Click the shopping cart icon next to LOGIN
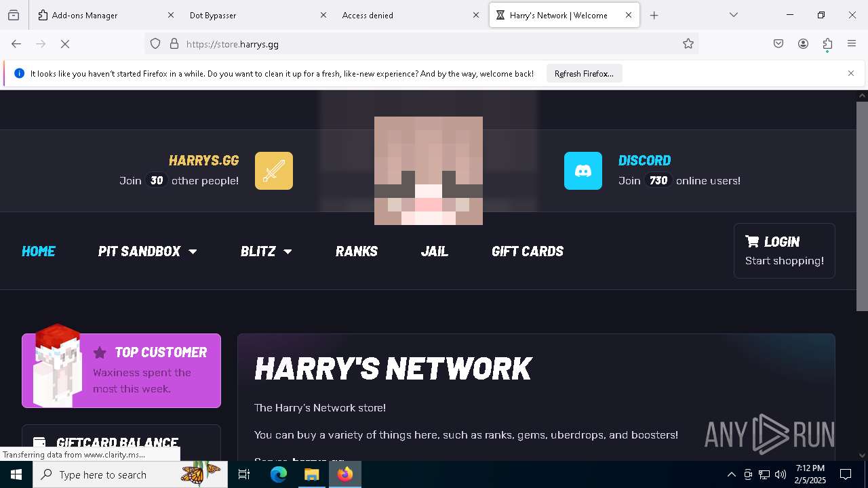Screen dimensions: 868x488 coord(752,241)
